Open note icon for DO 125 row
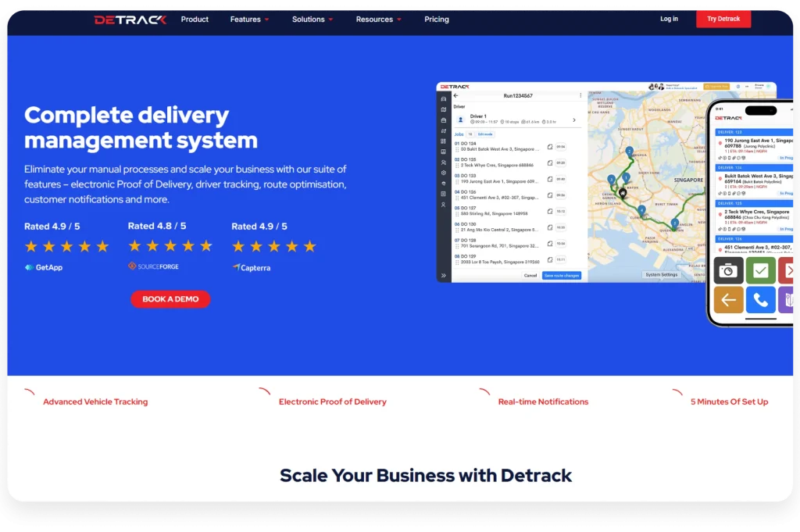 [550, 163]
